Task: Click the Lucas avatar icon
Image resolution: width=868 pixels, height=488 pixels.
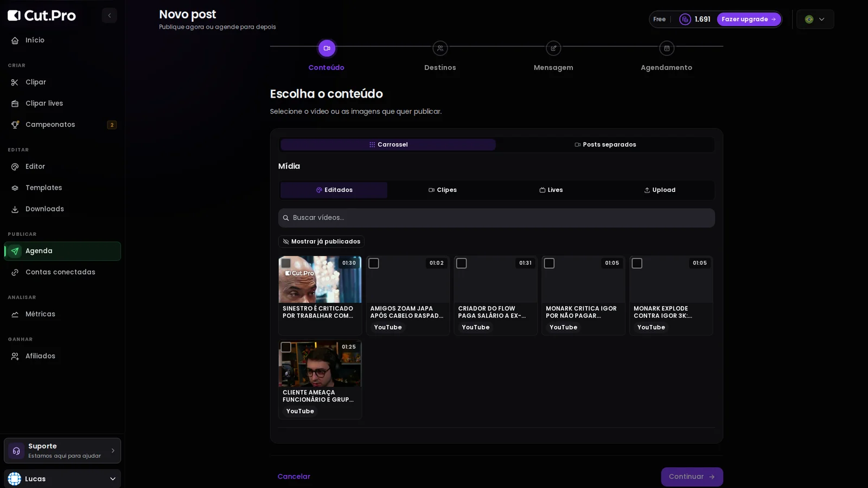Action: click(x=15, y=479)
